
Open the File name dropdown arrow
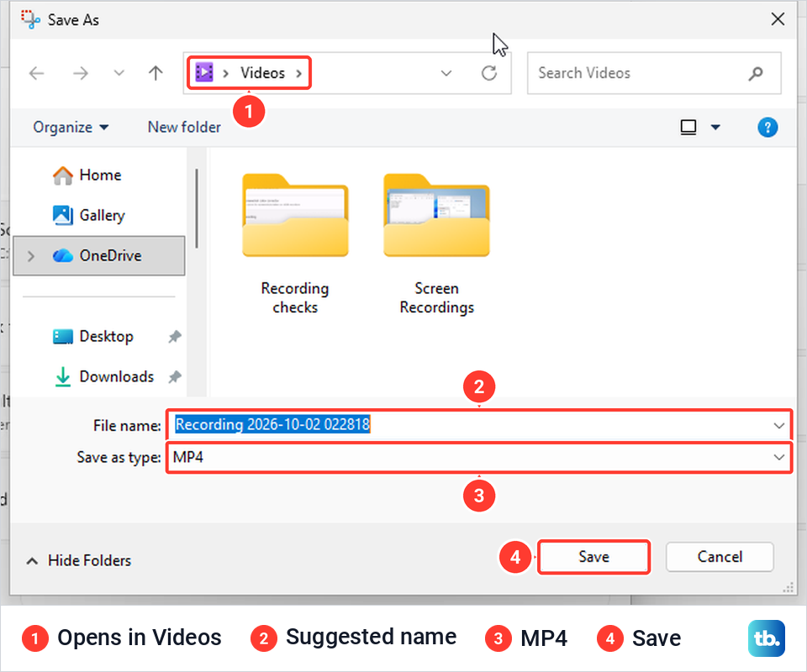pyautogui.click(x=778, y=426)
